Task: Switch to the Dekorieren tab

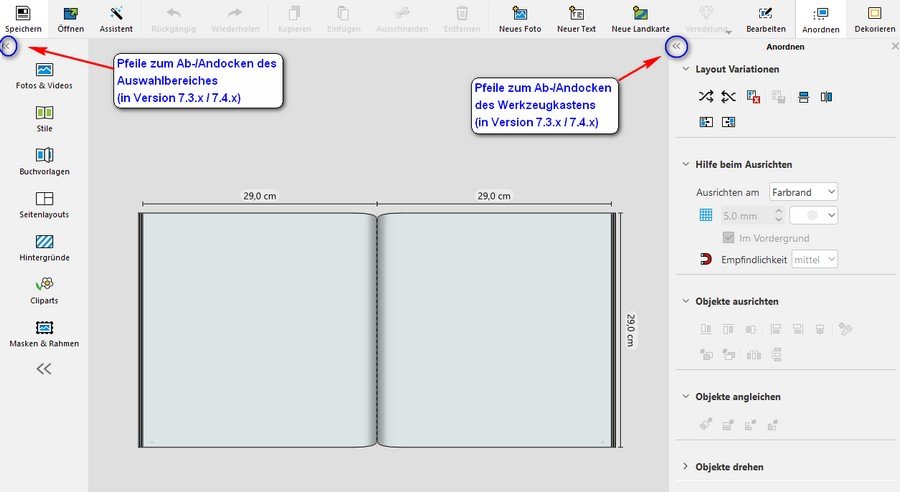Action: coord(874,17)
